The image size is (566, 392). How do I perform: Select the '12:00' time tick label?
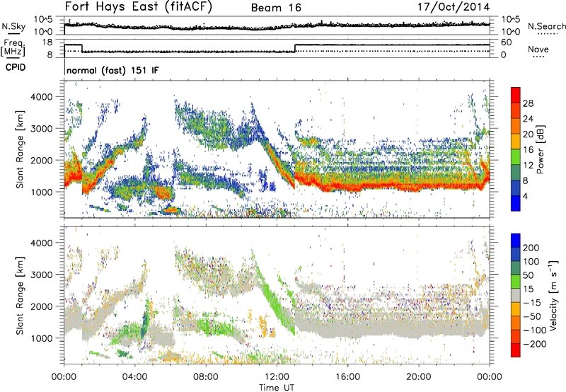[x=277, y=377]
